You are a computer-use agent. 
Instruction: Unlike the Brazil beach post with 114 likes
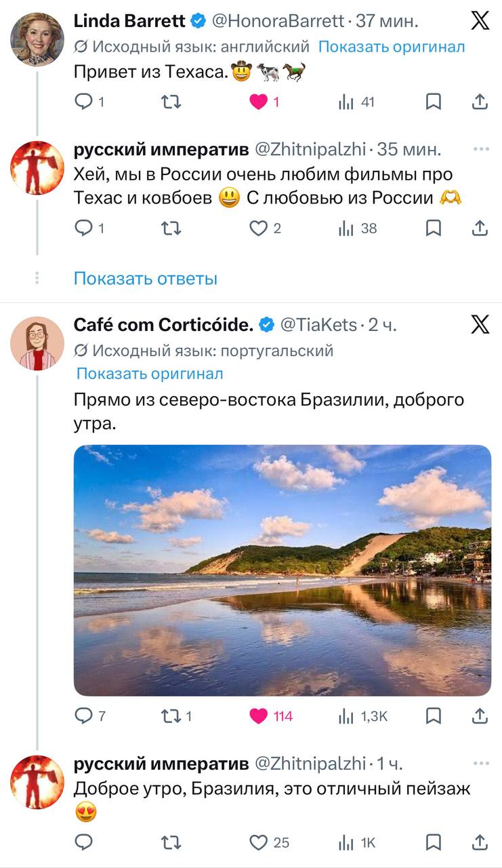click(259, 715)
